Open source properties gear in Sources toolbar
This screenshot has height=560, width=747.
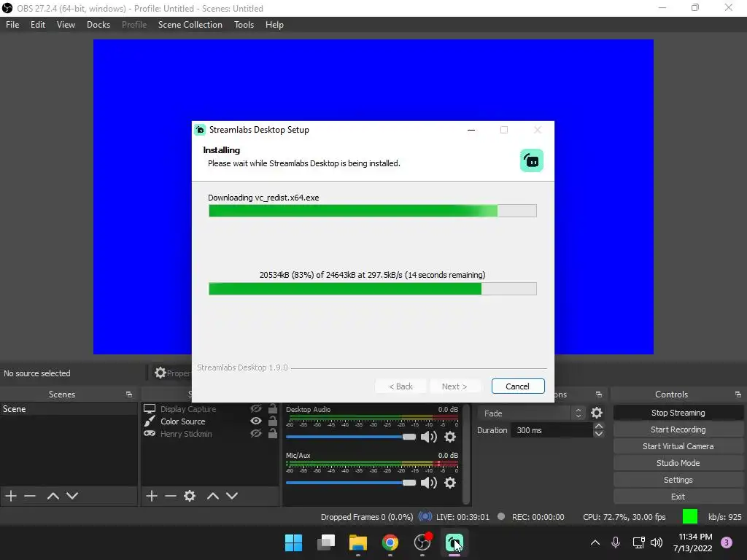tap(190, 496)
